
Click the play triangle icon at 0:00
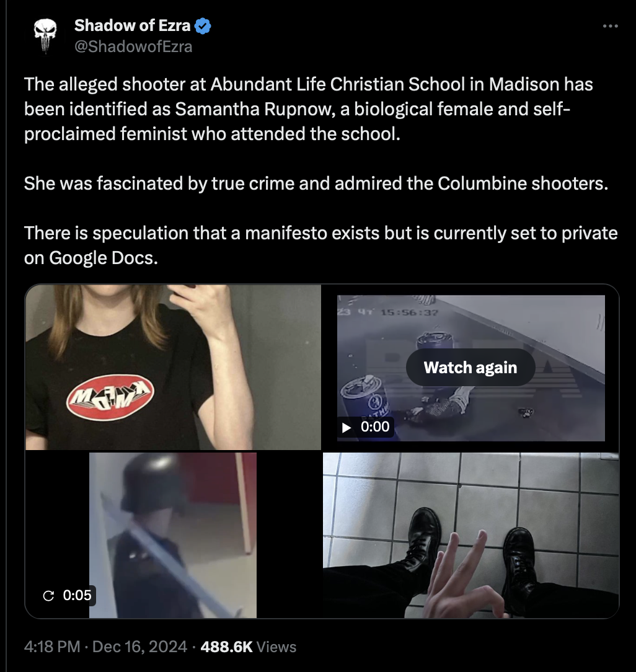[347, 427]
